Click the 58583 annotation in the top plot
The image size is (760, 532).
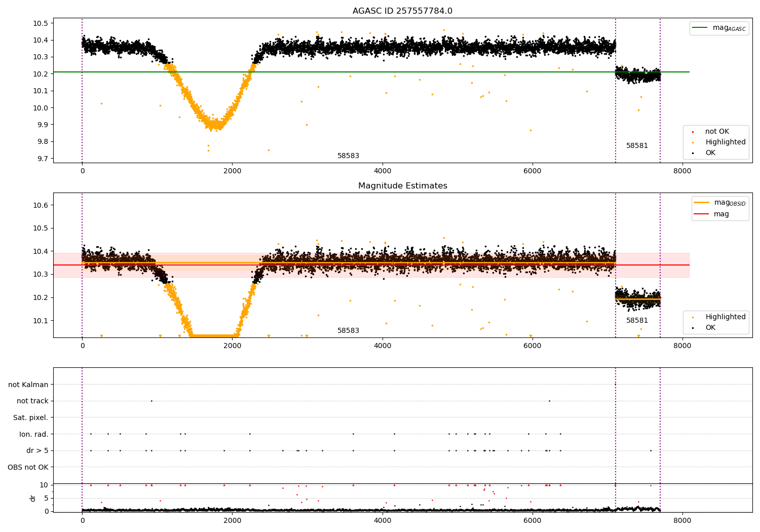[x=348, y=156]
